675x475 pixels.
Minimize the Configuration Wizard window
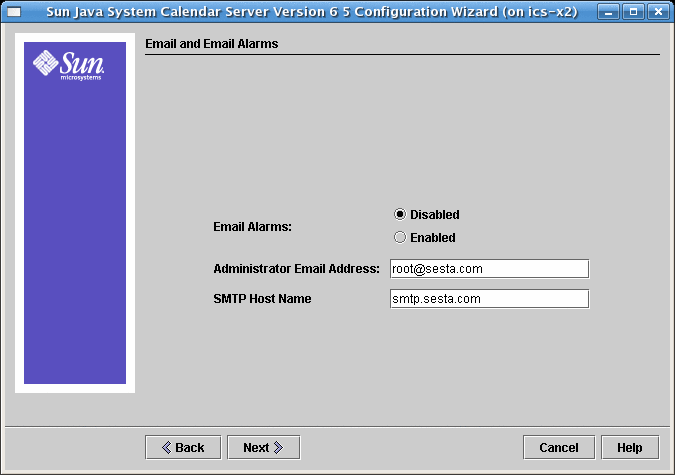pos(608,12)
